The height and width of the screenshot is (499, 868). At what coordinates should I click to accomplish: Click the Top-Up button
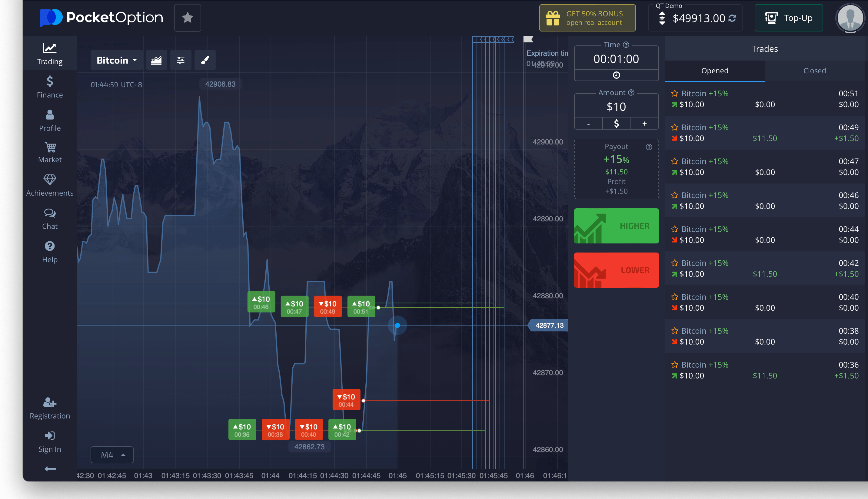pyautogui.click(x=788, y=18)
